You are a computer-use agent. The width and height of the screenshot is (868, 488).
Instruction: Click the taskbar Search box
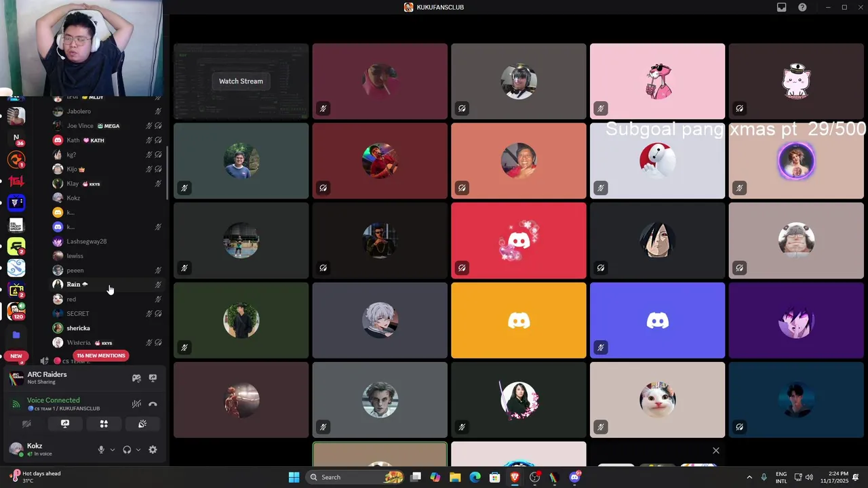click(x=355, y=477)
